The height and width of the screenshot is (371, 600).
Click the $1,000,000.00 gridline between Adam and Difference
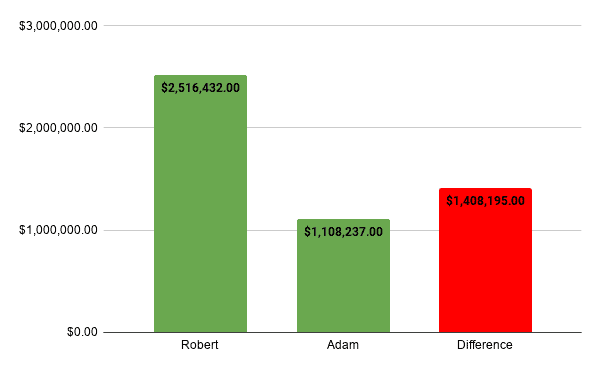[414, 230]
